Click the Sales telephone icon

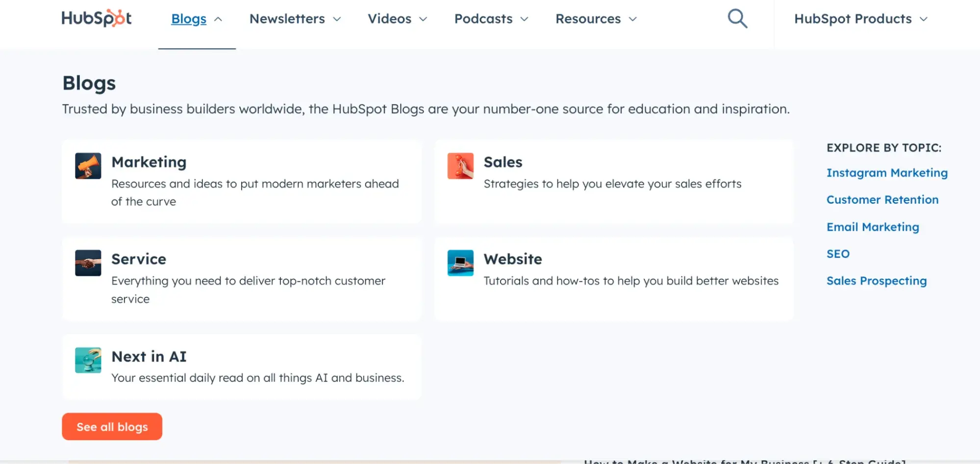point(460,166)
